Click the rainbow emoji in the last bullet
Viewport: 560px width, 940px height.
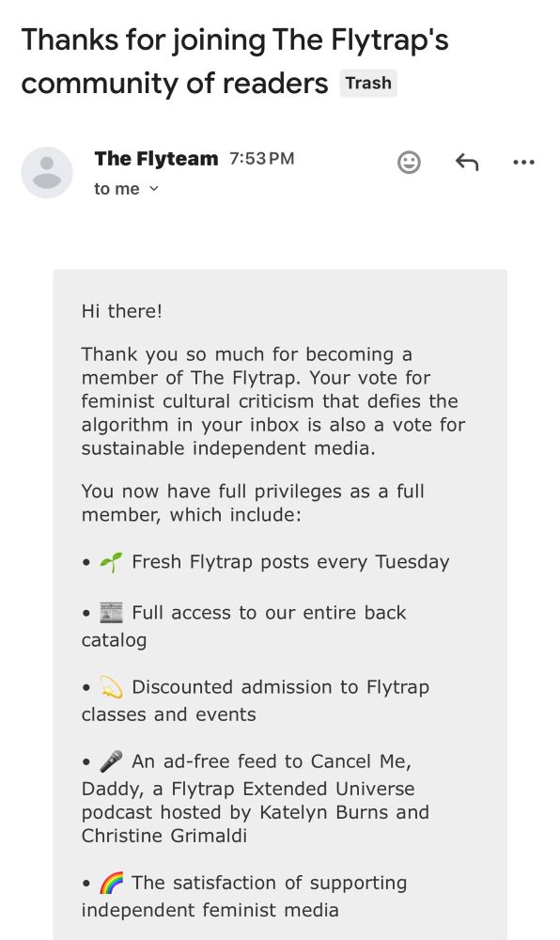(x=111, y=882)
